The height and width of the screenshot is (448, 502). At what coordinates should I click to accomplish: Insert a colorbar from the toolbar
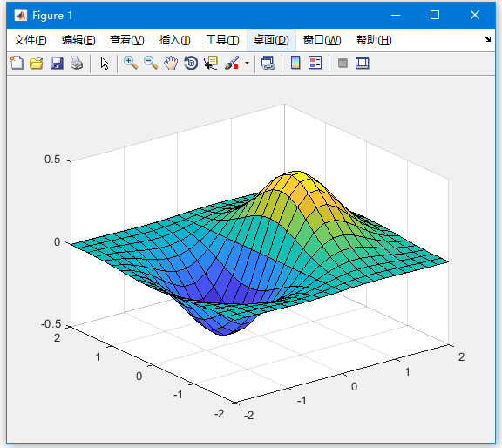(x=295, y=63)
